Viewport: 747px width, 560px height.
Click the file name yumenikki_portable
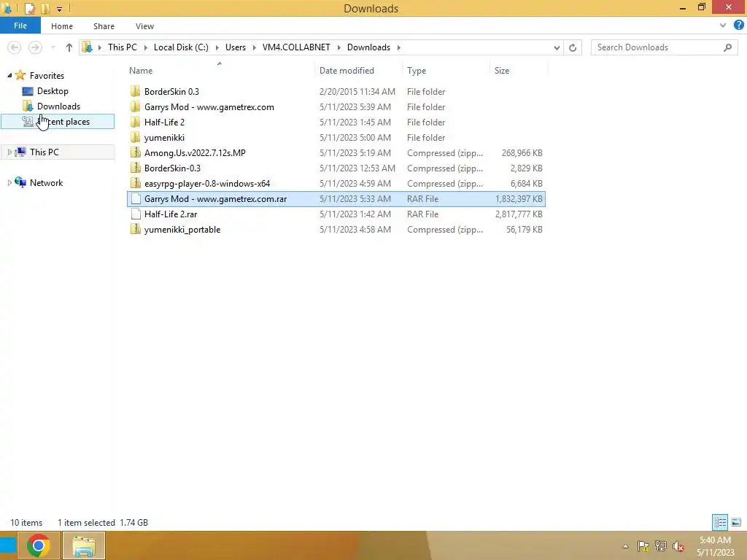(182, 230)
